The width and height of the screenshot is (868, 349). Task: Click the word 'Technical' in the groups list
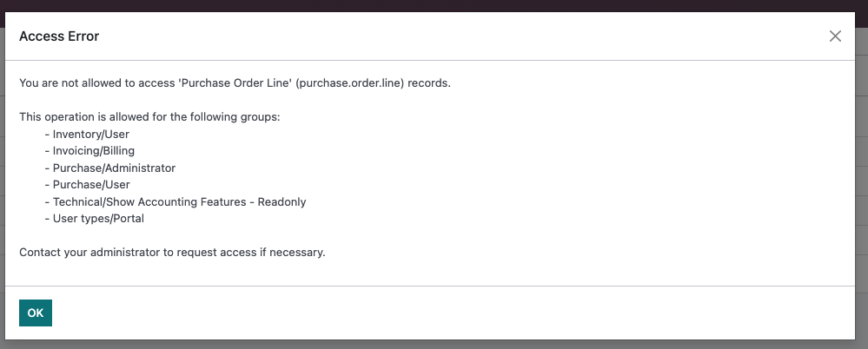tap(78, 201)
